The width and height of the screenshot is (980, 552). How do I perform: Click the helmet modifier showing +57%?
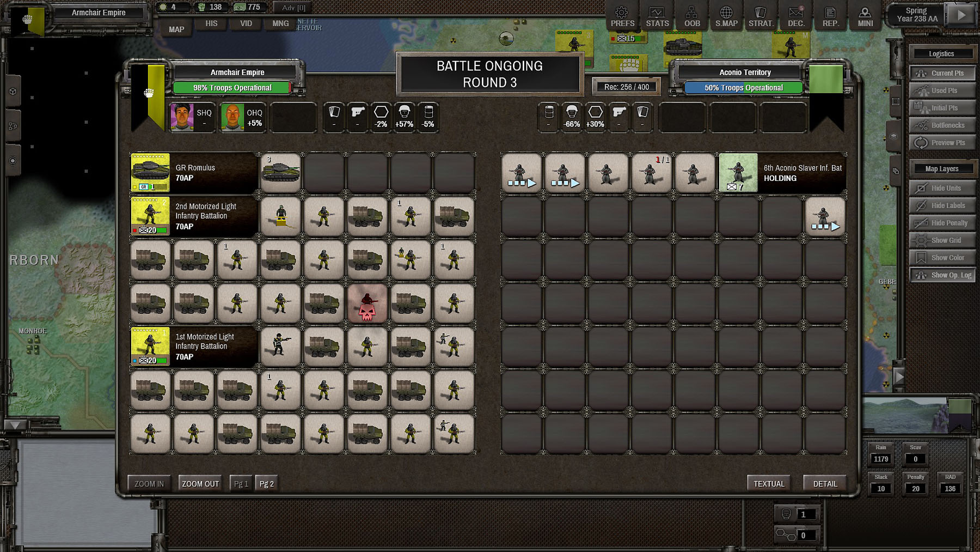404,117
